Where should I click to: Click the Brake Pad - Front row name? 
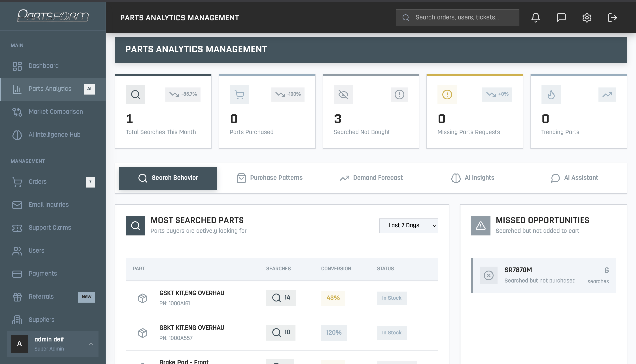point(184,362)
